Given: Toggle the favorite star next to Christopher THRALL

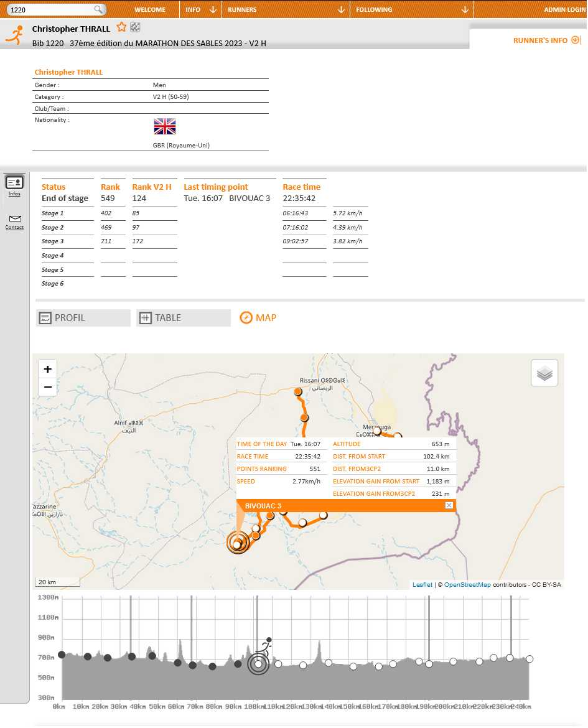Looking at the screenshot, I should 122,27.
